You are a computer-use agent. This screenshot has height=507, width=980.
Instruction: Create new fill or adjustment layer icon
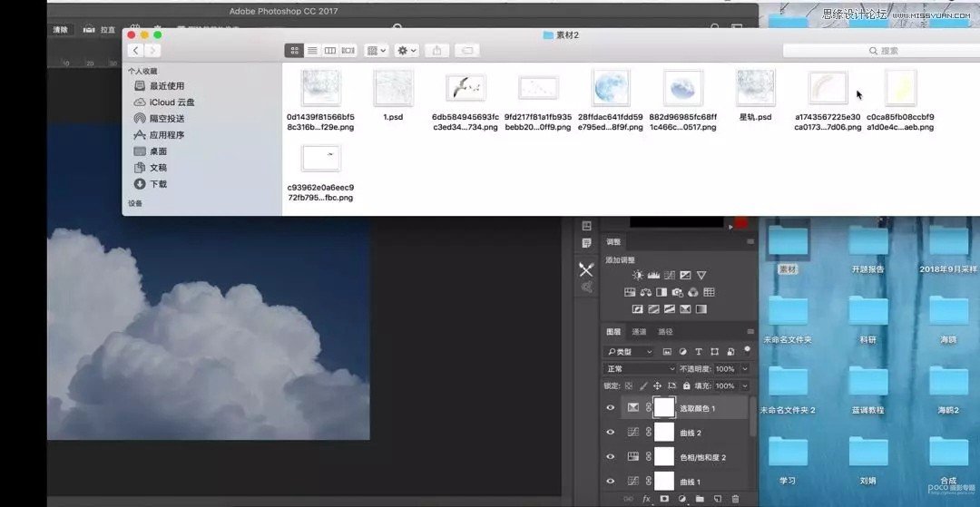681,500
